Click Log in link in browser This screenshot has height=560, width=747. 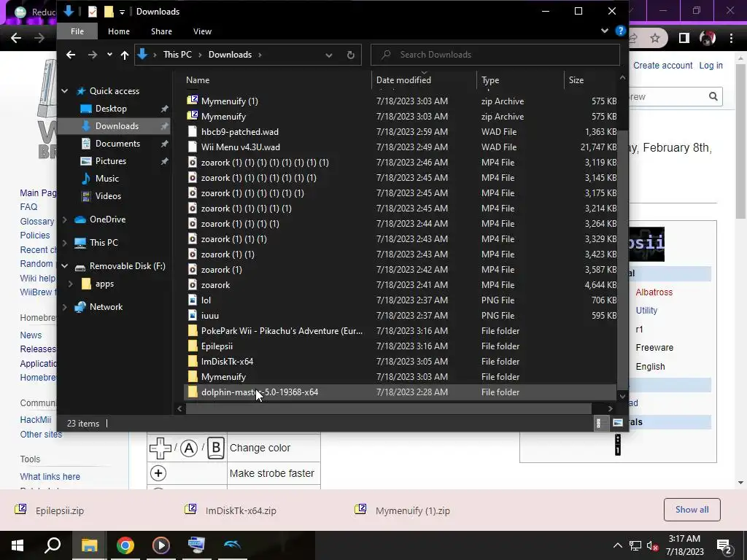point(711,65)
